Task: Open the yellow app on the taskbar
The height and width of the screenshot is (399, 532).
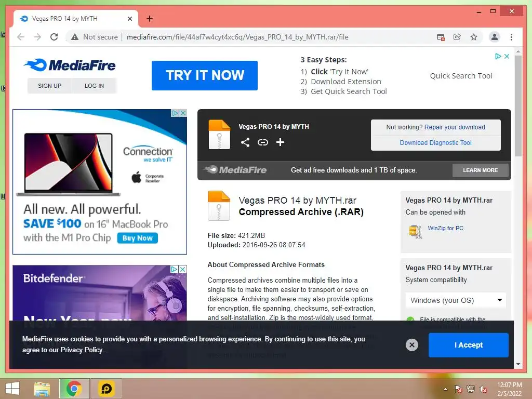Action: 106,389
